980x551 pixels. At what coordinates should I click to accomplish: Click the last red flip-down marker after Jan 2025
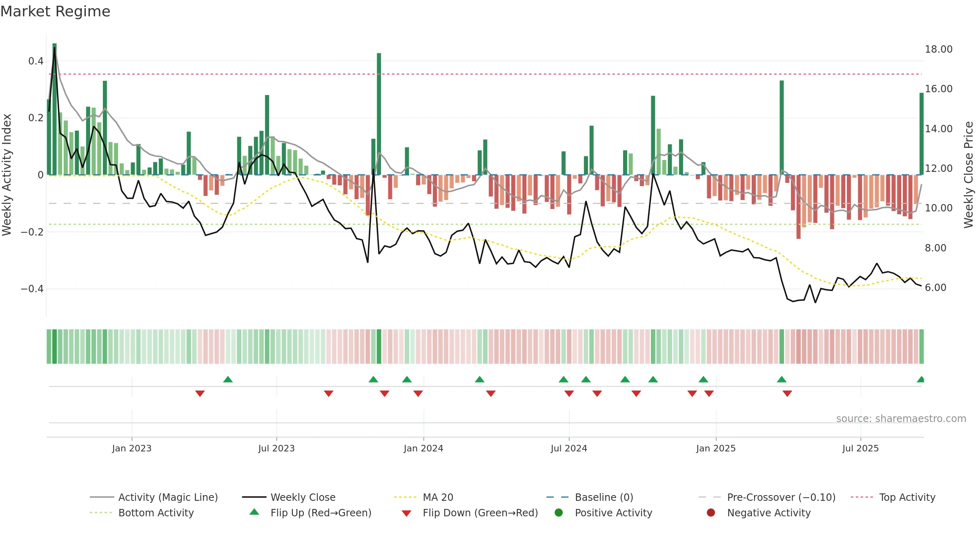click(x=787, y=393)
